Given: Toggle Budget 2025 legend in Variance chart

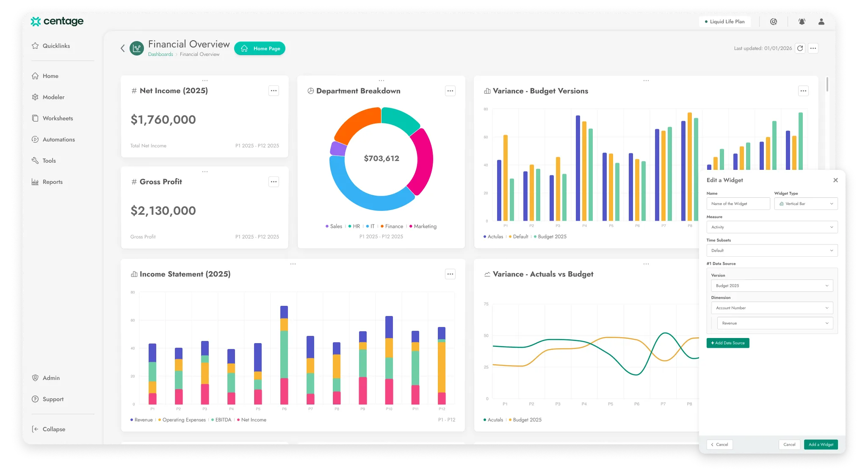Looking at the screenshot, I should click(x=552, y=237).
